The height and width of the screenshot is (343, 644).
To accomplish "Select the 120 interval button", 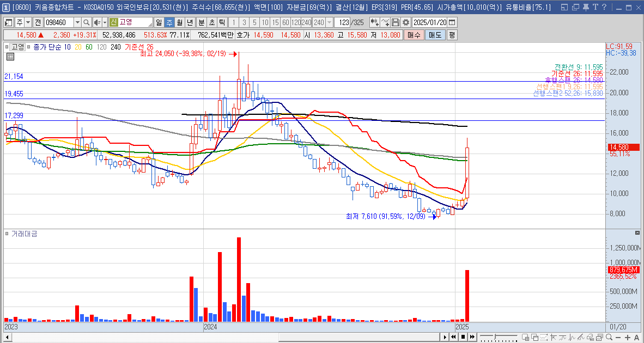I will click(x=296, y=22).
